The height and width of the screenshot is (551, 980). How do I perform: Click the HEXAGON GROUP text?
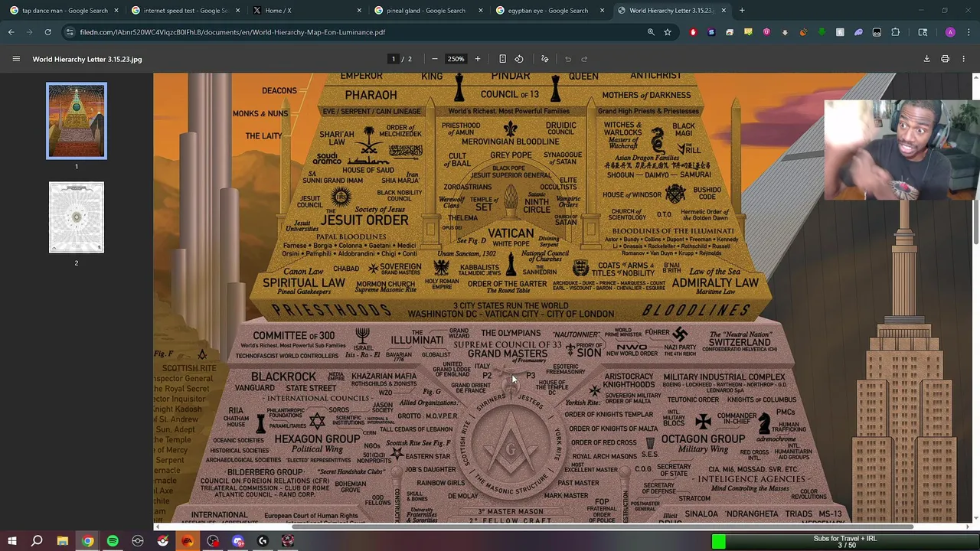point(317,439)
